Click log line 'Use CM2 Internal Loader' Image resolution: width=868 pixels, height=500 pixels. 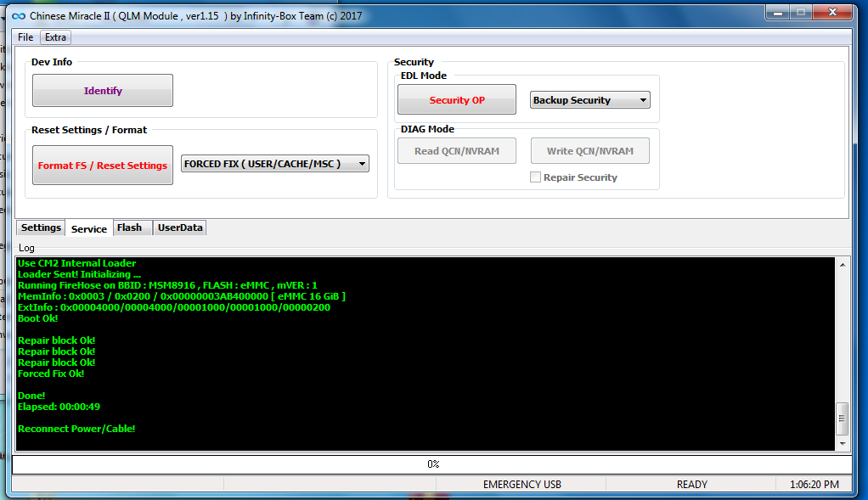point(77,263)
